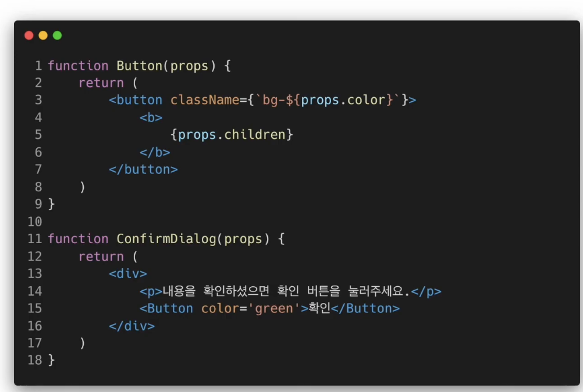Click the yellow traffic light dot

coord(42,35)
